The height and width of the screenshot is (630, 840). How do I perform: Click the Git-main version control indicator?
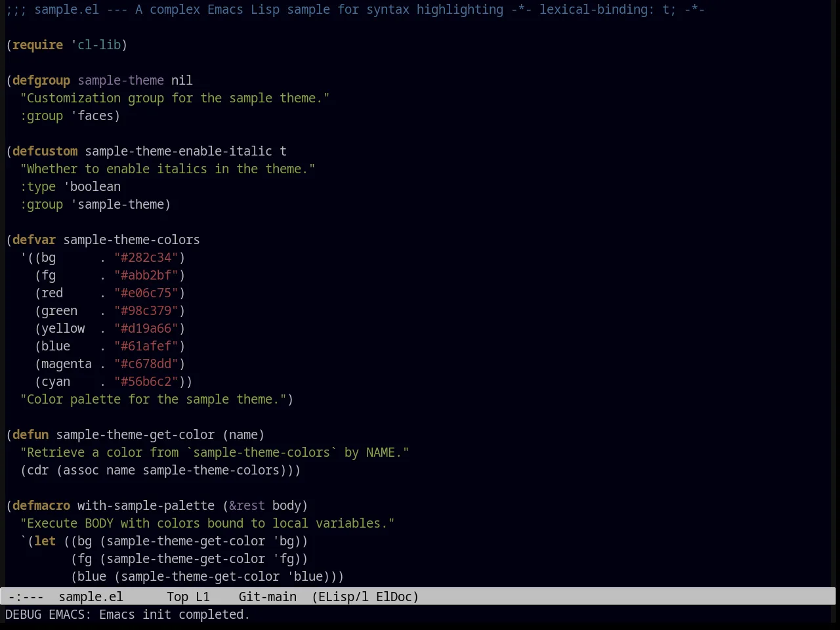(268, 597)
